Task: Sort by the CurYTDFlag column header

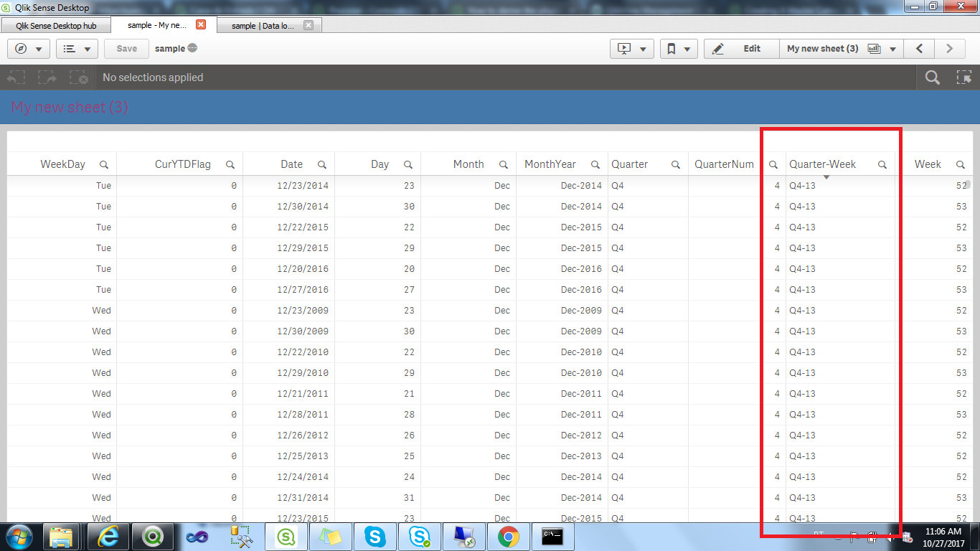Action: point(183,164)
